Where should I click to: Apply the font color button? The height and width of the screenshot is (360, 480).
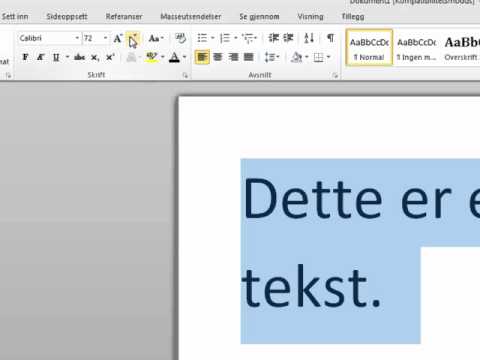click(174, 57)
